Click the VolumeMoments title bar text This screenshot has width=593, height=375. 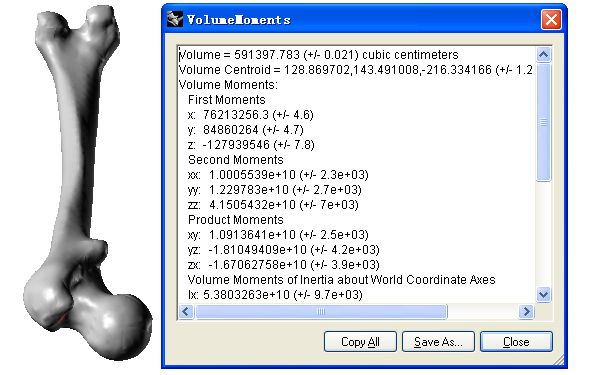[x=239, y=20]
